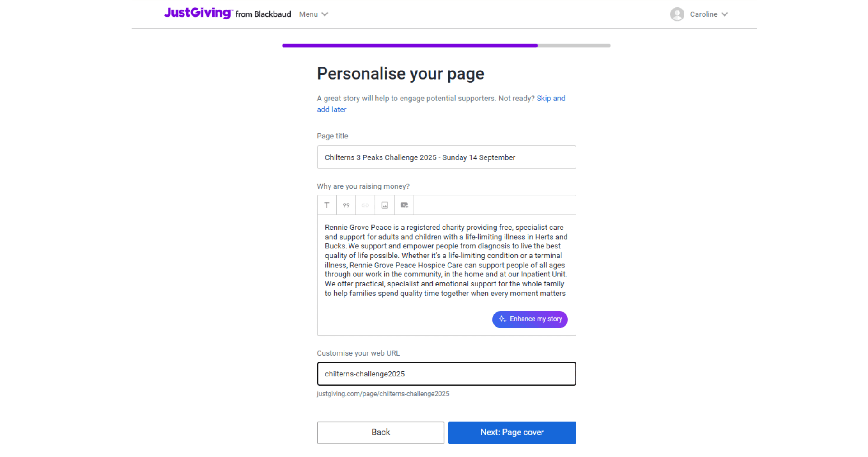Viewport: 868px width, 457px height.
Task: Open the Caroline account dropdown chevron
Action: click(725, 14)
